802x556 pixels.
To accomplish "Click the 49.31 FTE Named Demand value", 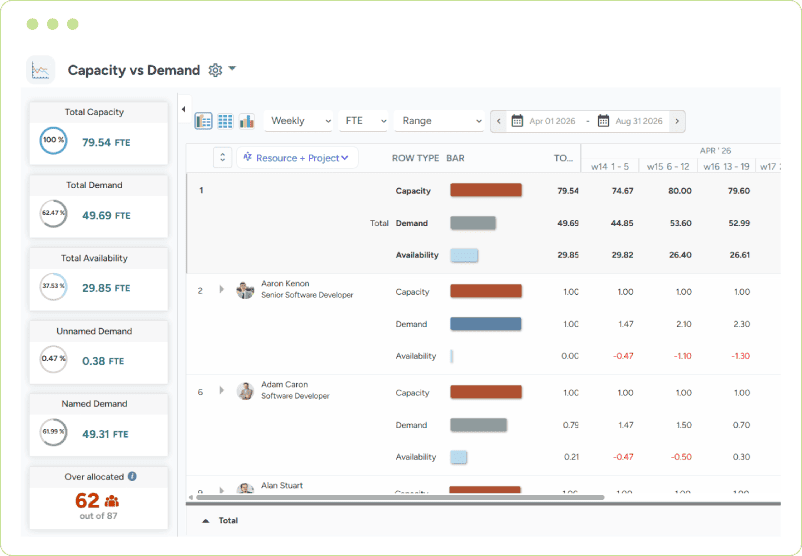I will pos(105,434).
